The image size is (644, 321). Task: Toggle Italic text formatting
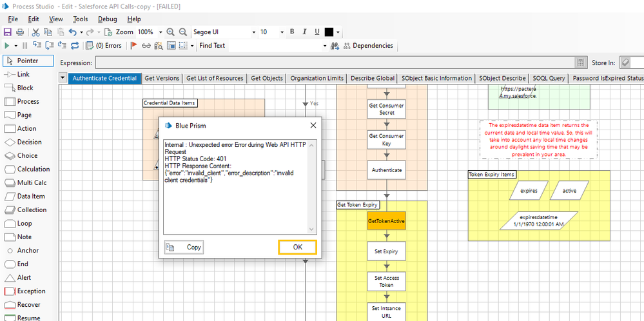tap(304, 32)
